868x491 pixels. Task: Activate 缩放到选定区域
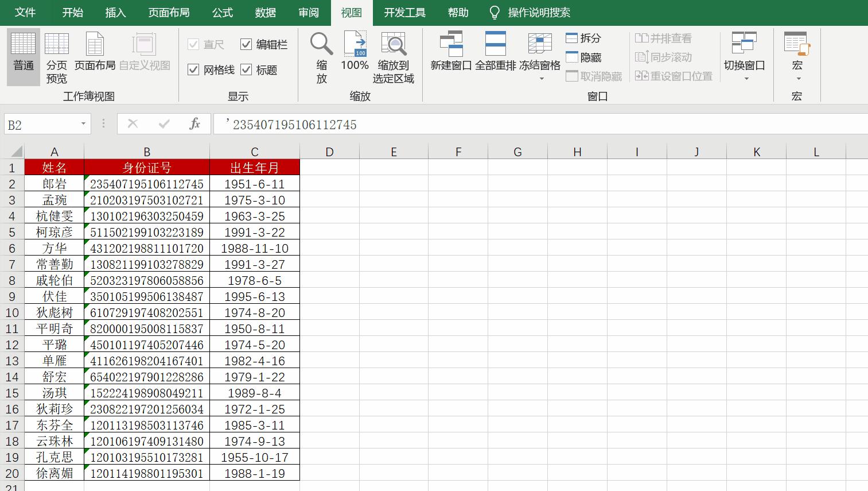[394, 57]
